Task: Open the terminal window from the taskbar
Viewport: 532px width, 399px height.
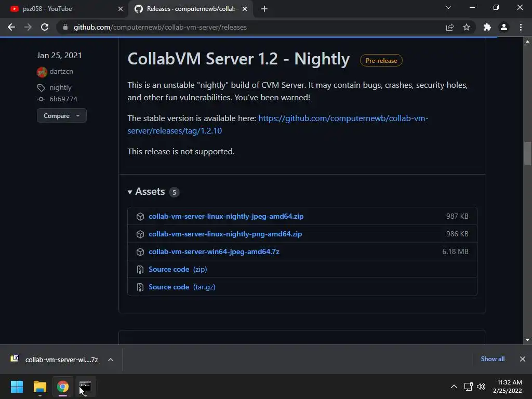Action: pos(85,387)
